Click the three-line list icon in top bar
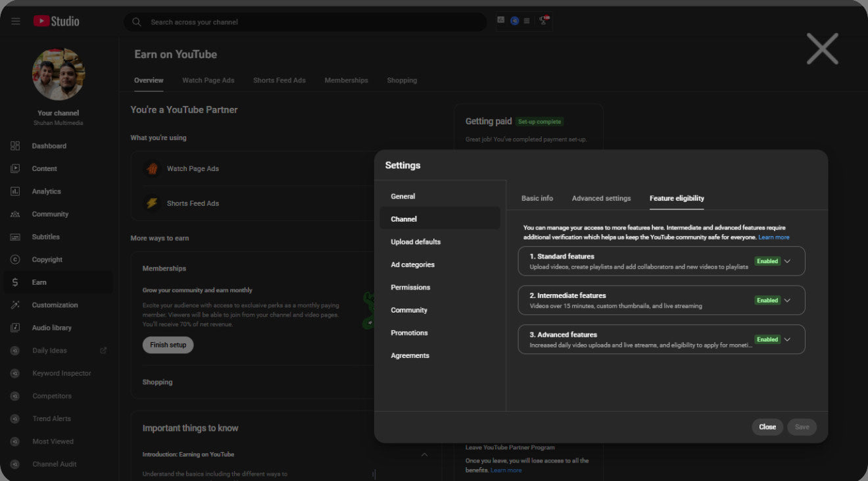 click(527, 21)
